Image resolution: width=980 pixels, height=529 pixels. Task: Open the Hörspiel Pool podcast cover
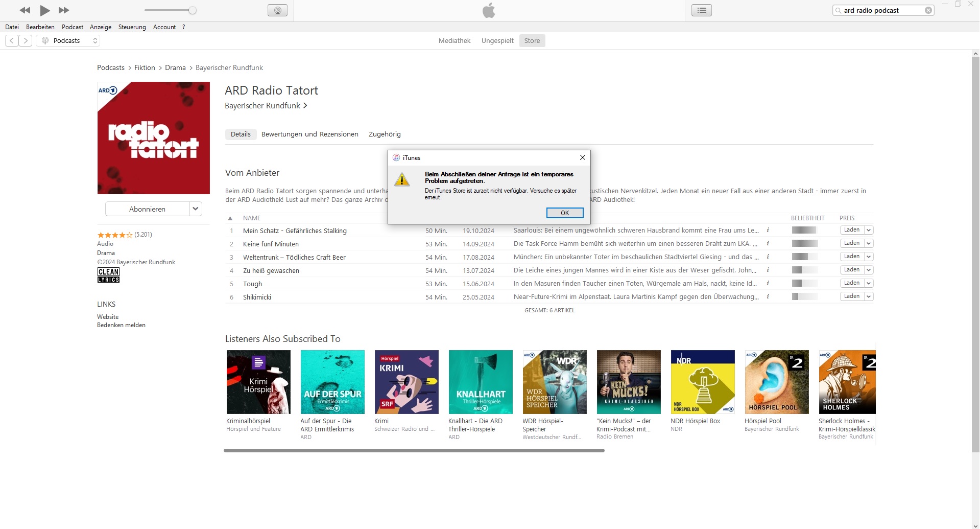pyautogui.click(x=777, y=382)
